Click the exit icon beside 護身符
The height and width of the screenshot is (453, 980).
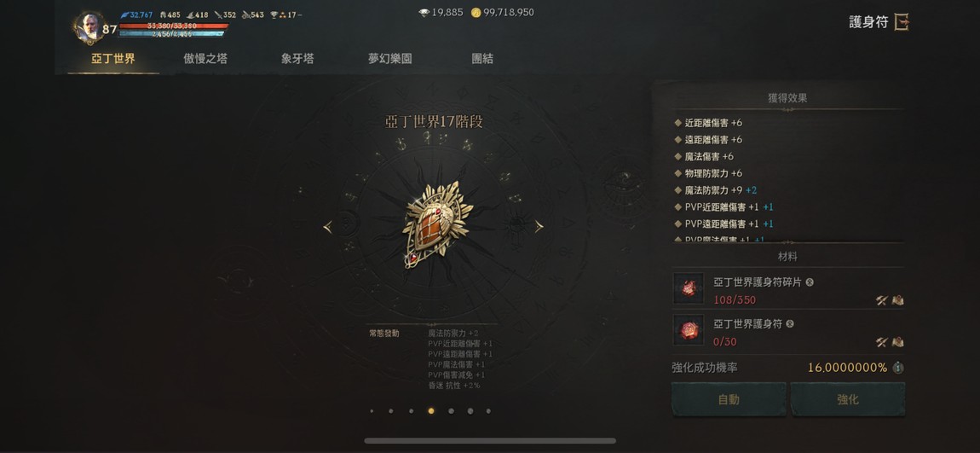902,22
